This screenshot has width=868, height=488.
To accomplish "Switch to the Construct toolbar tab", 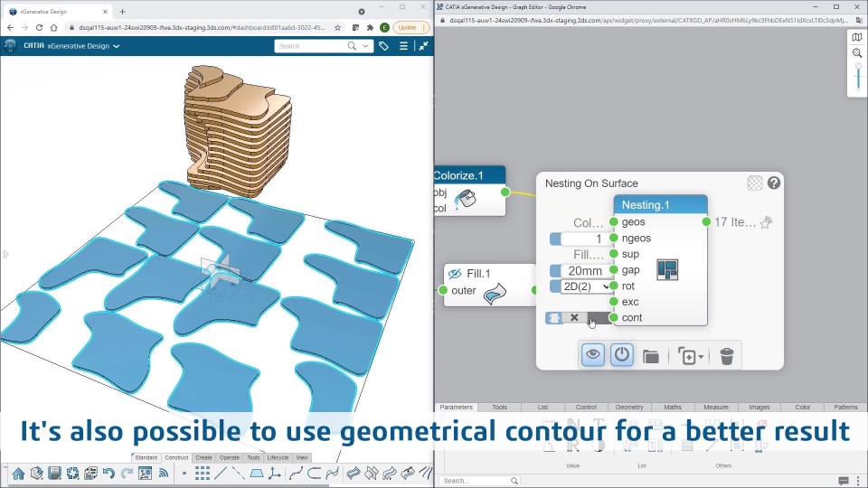I will coord(176,457).
